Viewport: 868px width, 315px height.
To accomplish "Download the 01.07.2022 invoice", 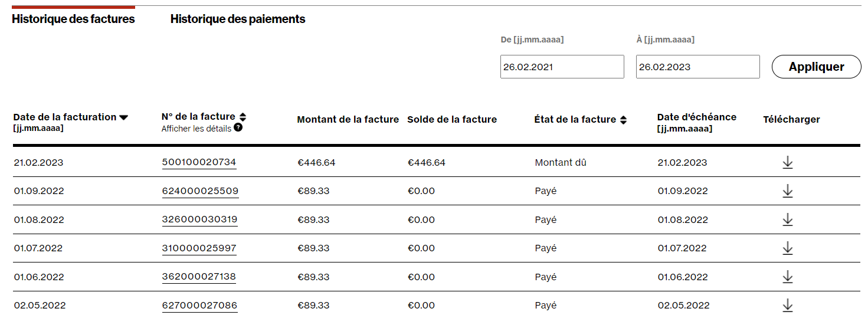I will 787,248.
